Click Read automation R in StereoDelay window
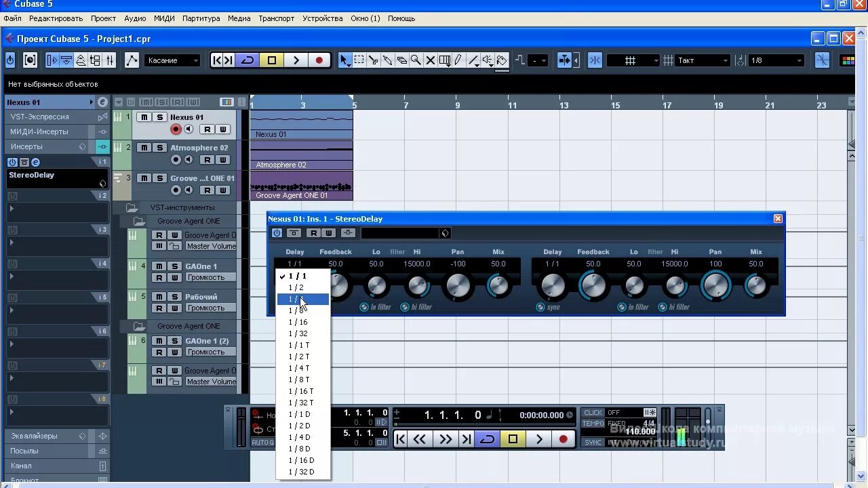The width and height of the screenshot is (868, 488). [x=313, y=233]
